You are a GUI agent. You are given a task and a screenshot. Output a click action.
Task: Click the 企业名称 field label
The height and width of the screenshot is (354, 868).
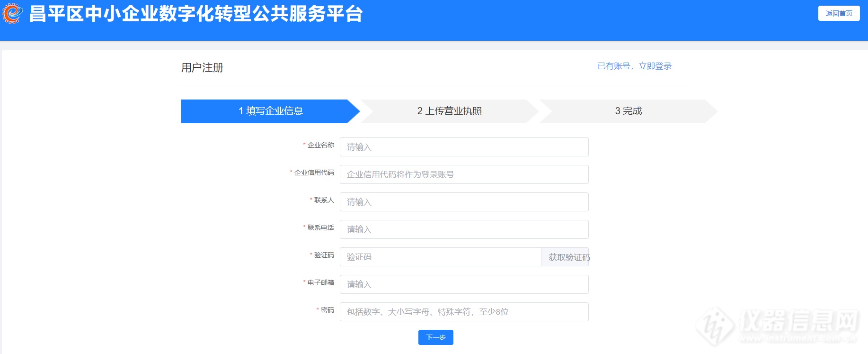[x=321, y=145]
